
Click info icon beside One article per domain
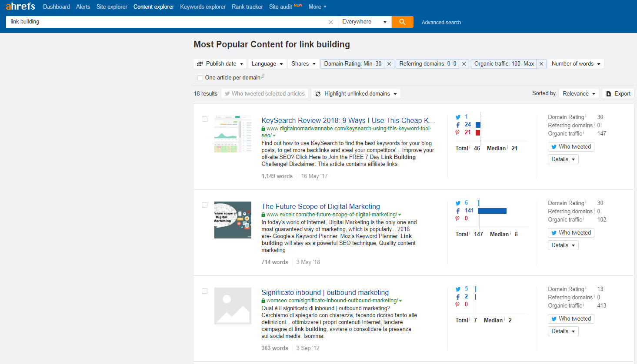(x=263, y=76)
